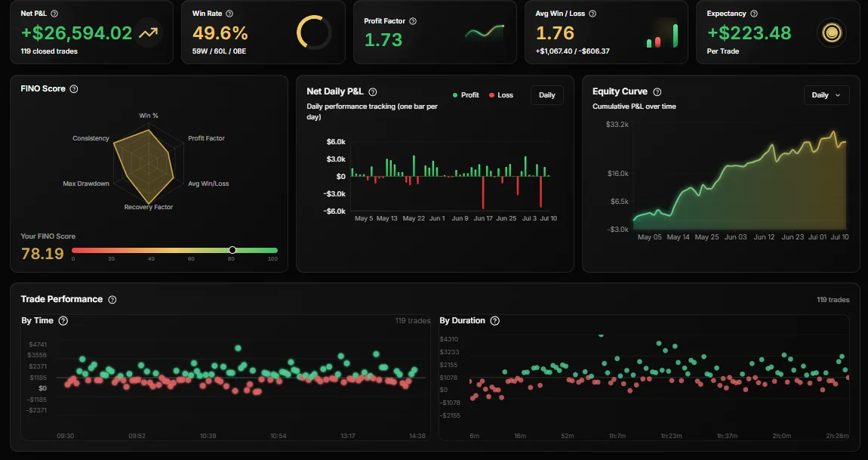This screenshot has height=460, width=868.
Task: Open the help icon beside Win Rate
Action: tap(229, 14)
